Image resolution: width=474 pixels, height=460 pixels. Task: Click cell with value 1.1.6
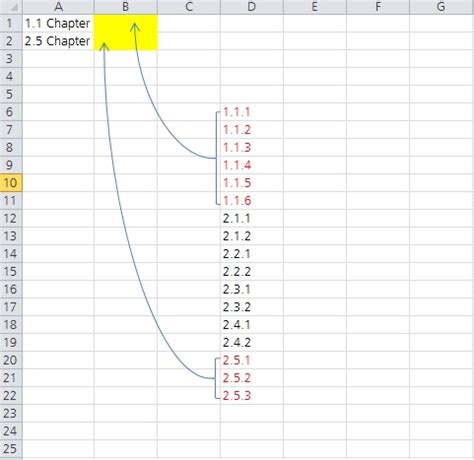coord(252,200)
